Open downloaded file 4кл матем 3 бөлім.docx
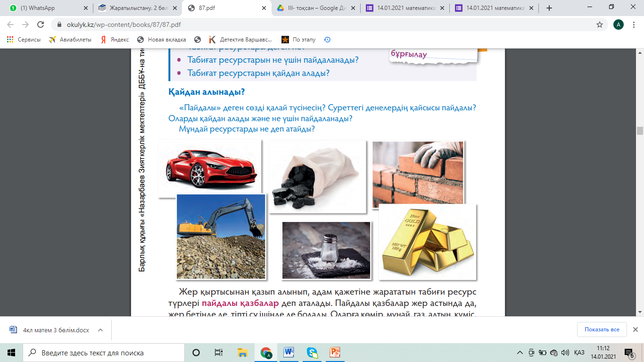 click(56, 330)
